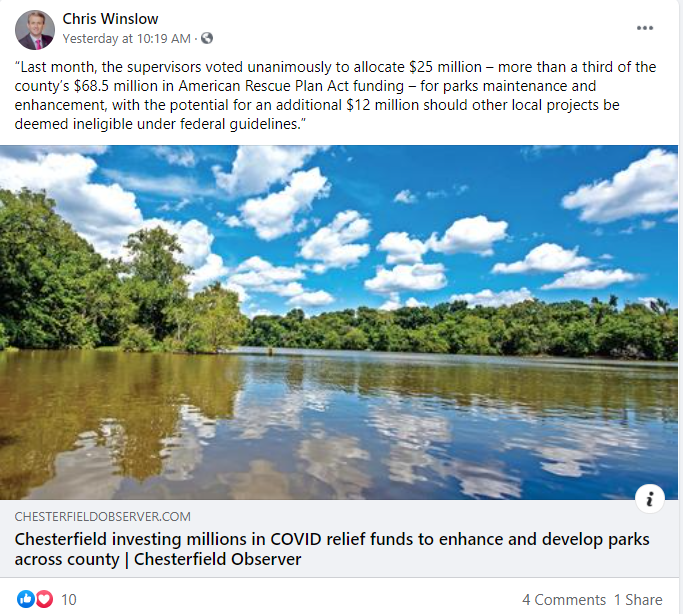Click the blue Like reaction icon

pos(27,599)
